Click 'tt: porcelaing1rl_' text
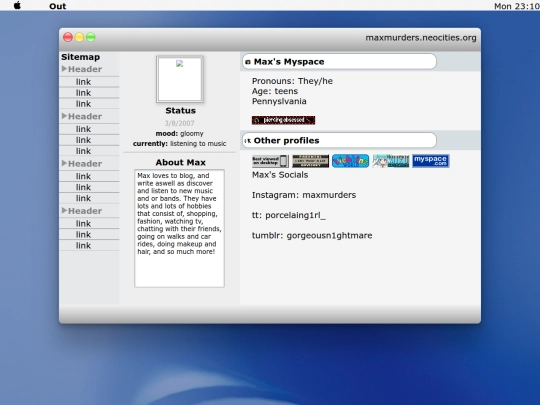The width and height of the screenshot is (540, 405). click(289, 215)
